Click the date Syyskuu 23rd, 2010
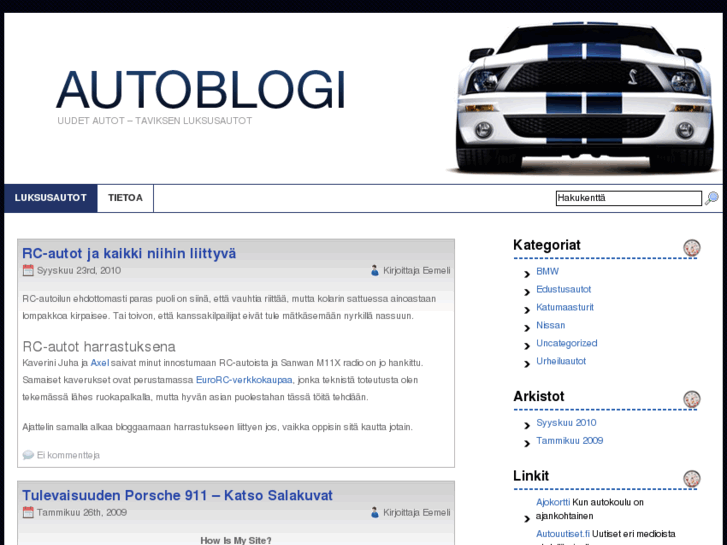727x545 pixels. point(79,270)
